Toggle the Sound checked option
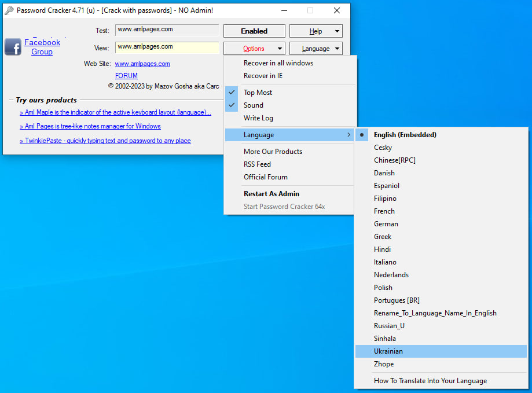 (289, 105)
